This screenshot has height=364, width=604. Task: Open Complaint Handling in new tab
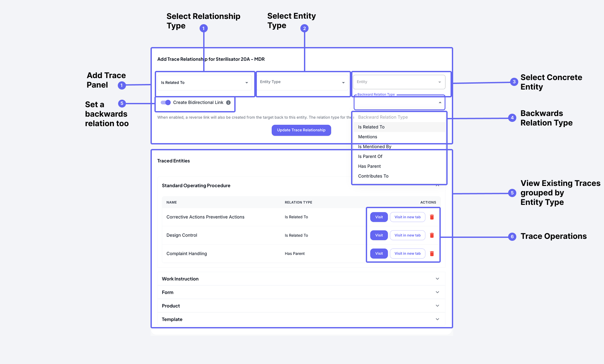407,254
